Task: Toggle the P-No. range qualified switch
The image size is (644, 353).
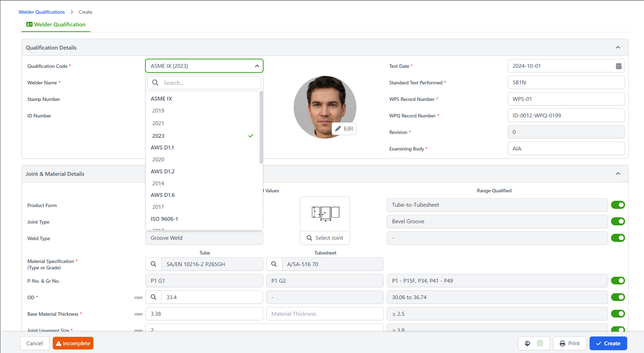Action: coord(618,281)
